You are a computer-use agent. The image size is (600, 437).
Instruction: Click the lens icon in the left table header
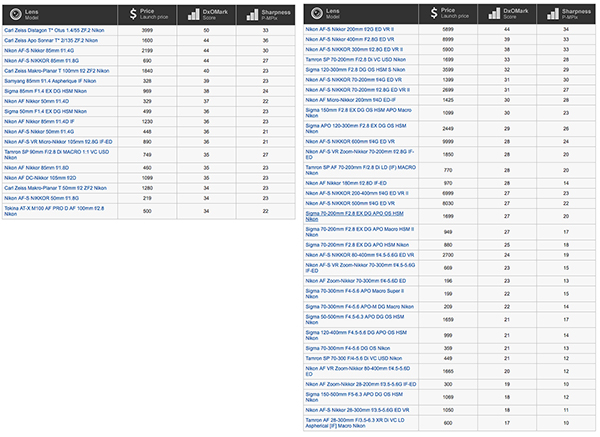click(x=15, y=15)
